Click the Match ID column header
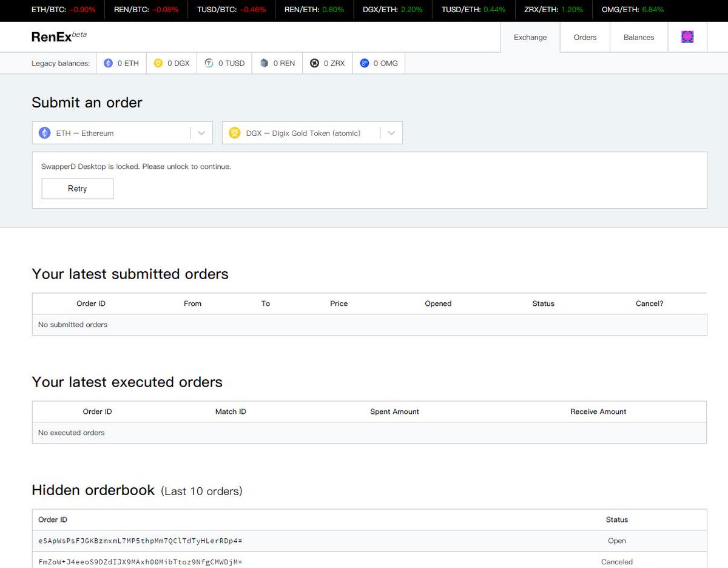The image size is (728, 568). click(231, 411)
